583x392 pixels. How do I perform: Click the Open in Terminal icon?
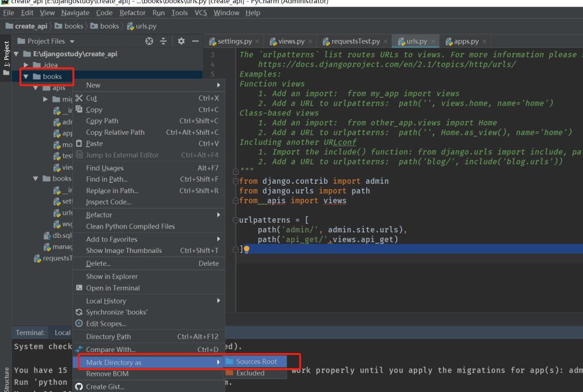click(x=79, y=287)
